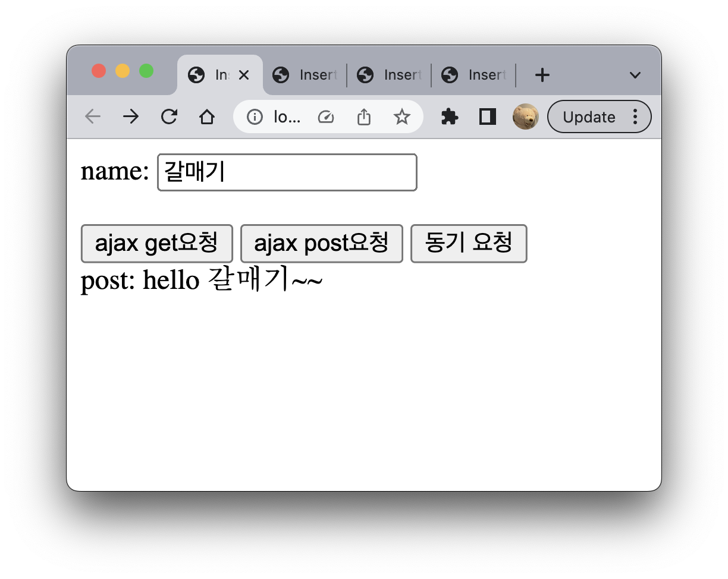
Task: Click the ajax get요청 button
Action: click(x=156, y=243)
